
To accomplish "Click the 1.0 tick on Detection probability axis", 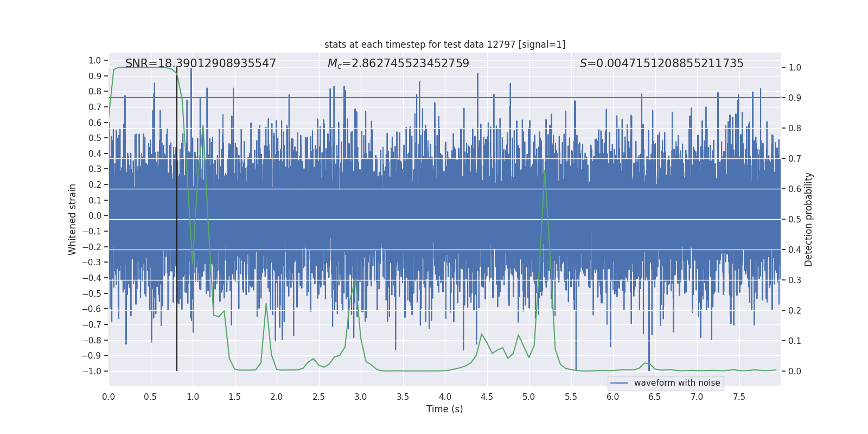I will [795, 68].
